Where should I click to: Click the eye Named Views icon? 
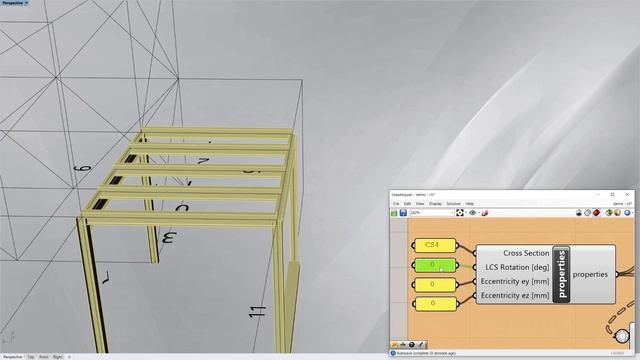[473, 213]
